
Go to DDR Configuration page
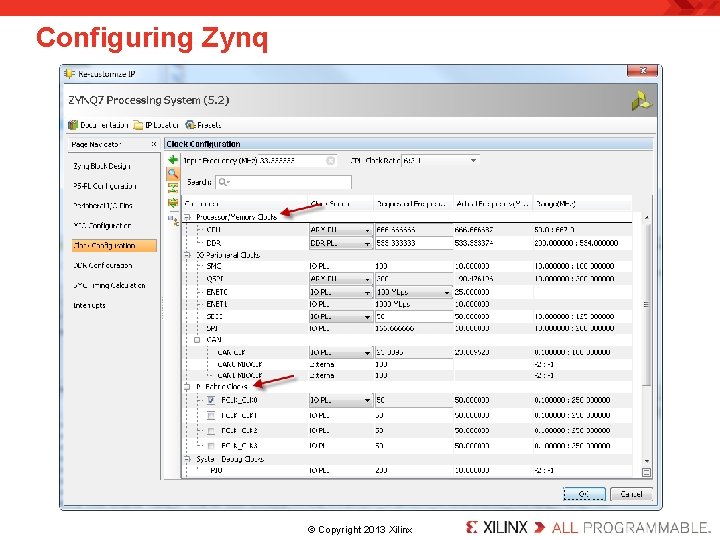coord(103,265)
